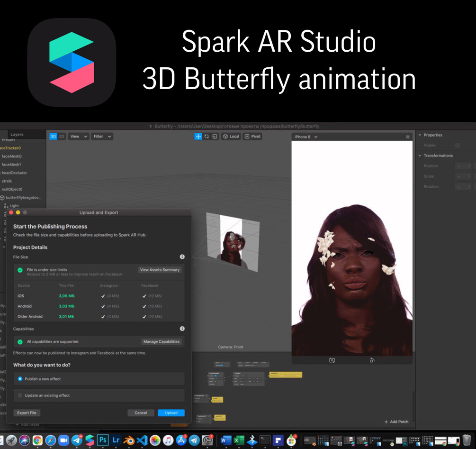Open Launchpad from the dock
The height and width of the screenshot is (449, 476).
point(11,440)
